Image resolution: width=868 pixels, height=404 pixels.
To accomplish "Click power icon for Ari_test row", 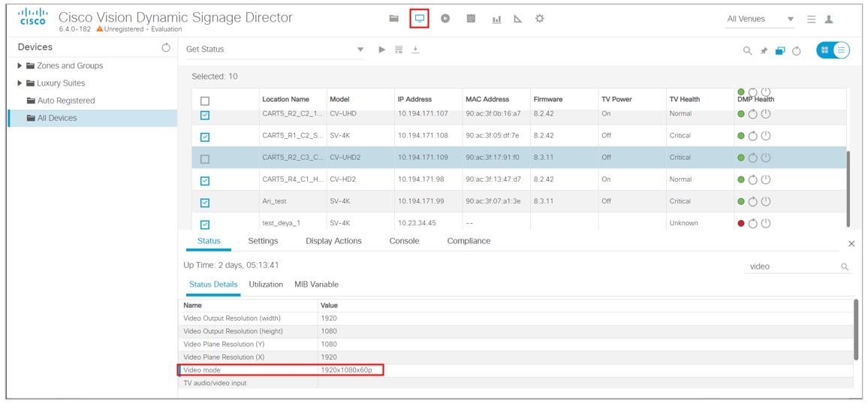I will [x=766, y=201].
